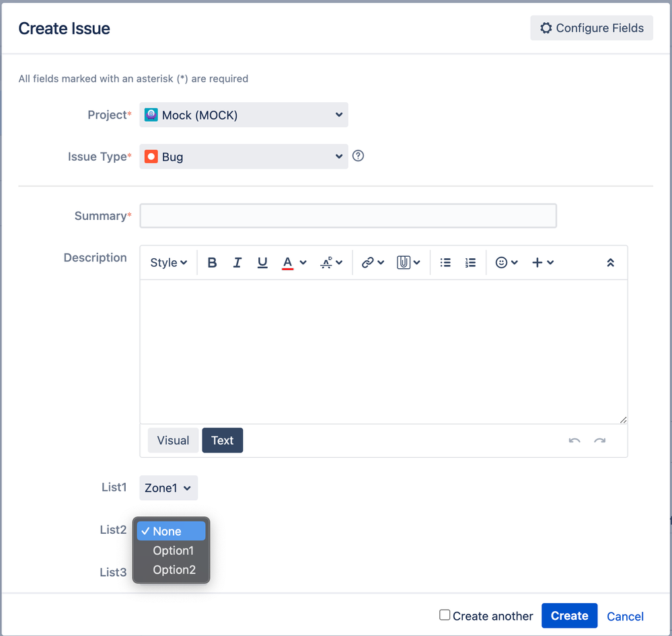672x636 pixels.
Task: Click the red Bug issue type icon
Action: click(x=151, y=157)
